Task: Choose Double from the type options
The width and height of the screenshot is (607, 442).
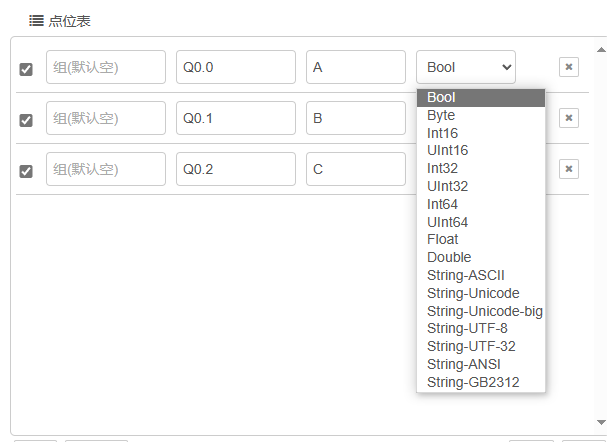Action: 449,257
